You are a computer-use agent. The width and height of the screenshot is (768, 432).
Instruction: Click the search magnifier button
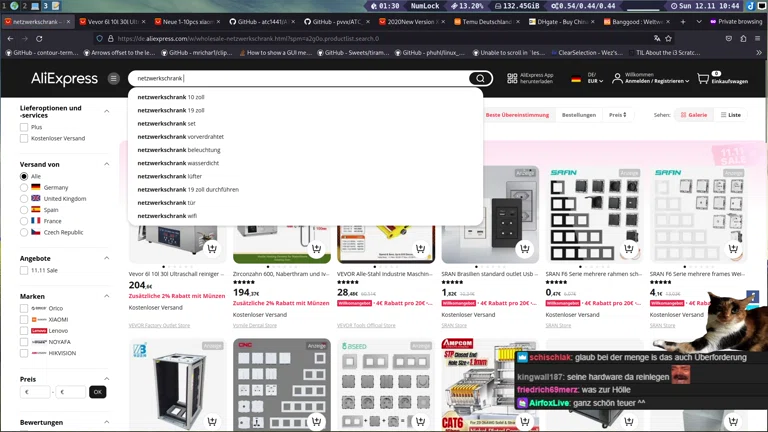point(480,78)
